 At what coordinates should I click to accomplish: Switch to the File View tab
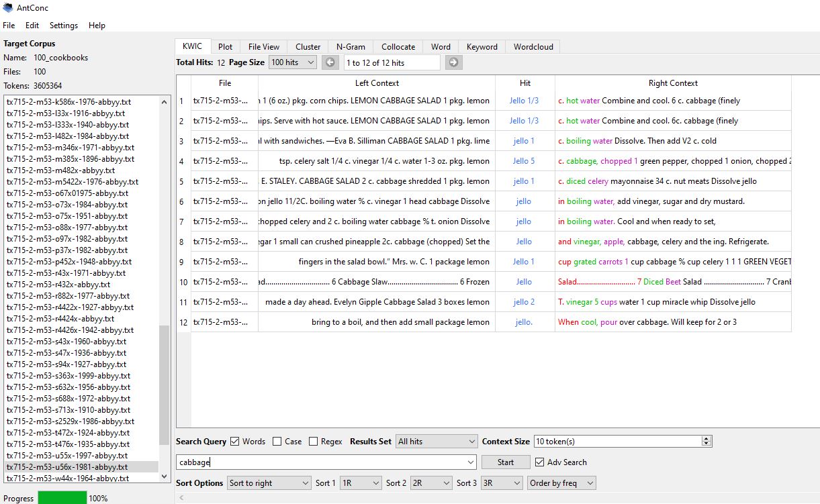click(x=263, y=47)
